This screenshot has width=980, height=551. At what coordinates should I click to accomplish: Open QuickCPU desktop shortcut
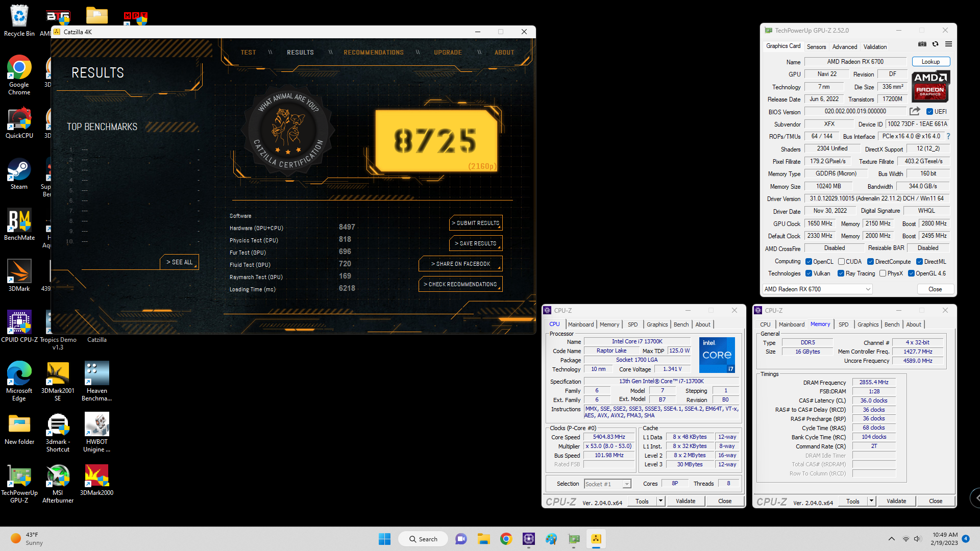[x=19, y=122]
